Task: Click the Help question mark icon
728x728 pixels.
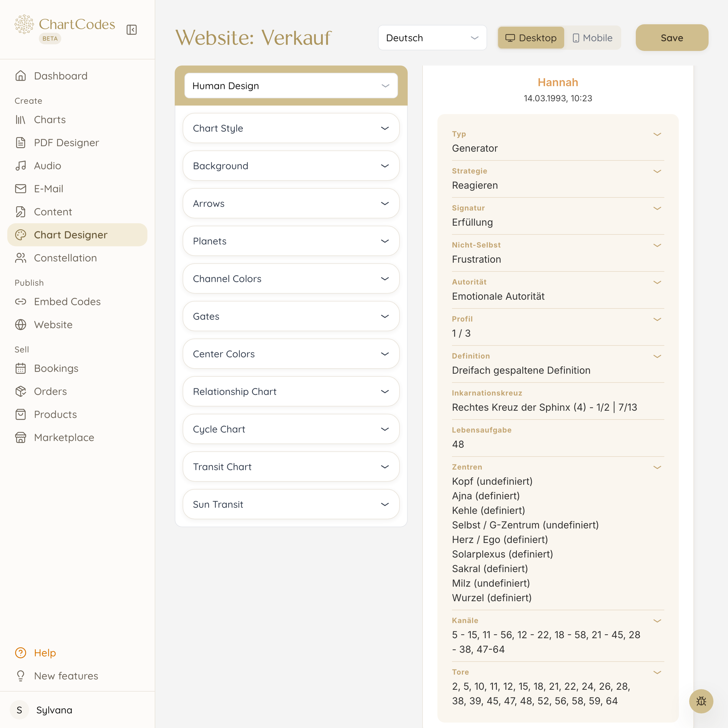Action: 21,653
